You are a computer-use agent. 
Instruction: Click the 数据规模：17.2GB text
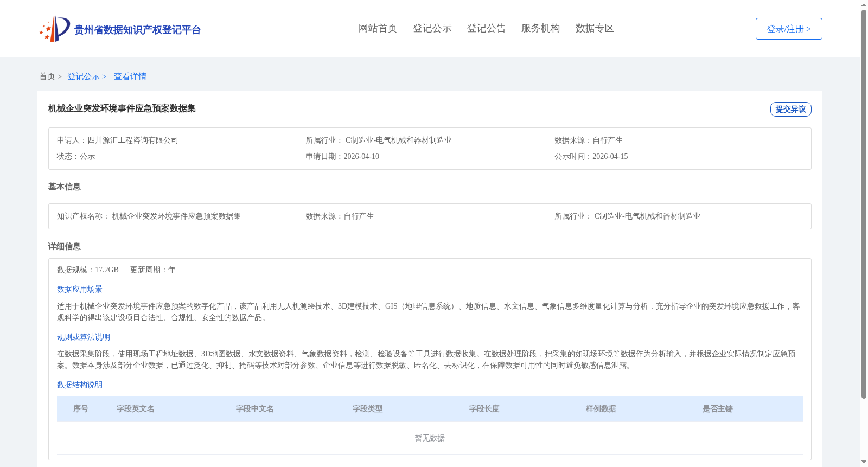[x=88, y=270]
